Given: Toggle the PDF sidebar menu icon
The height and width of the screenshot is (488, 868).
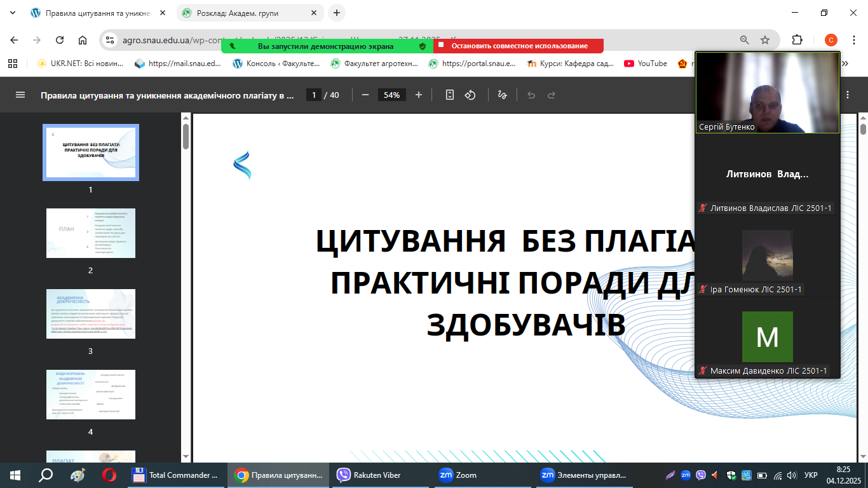Looking at the screenshot, I should (x=20, y=95).
